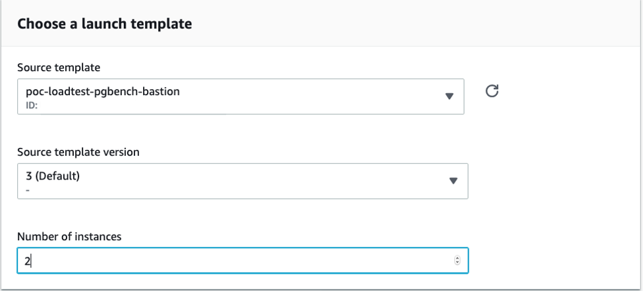Click the "Source template version" label

(x=78, y=152)
